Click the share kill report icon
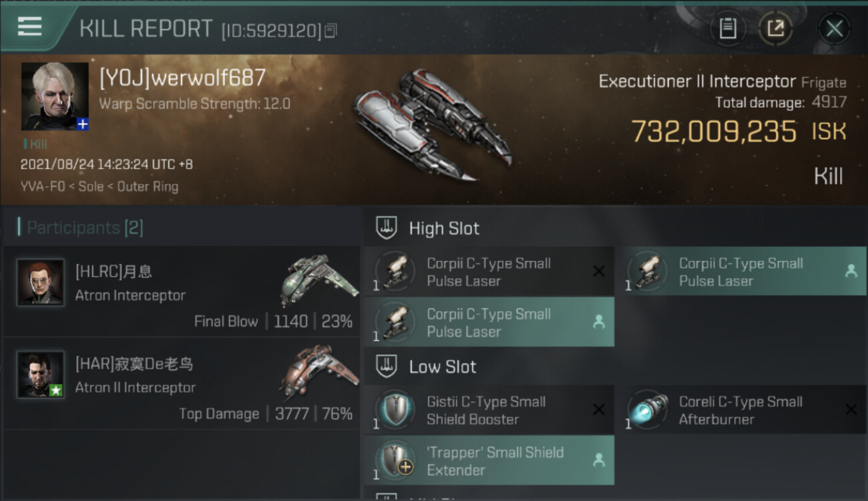 click(775, 29)
